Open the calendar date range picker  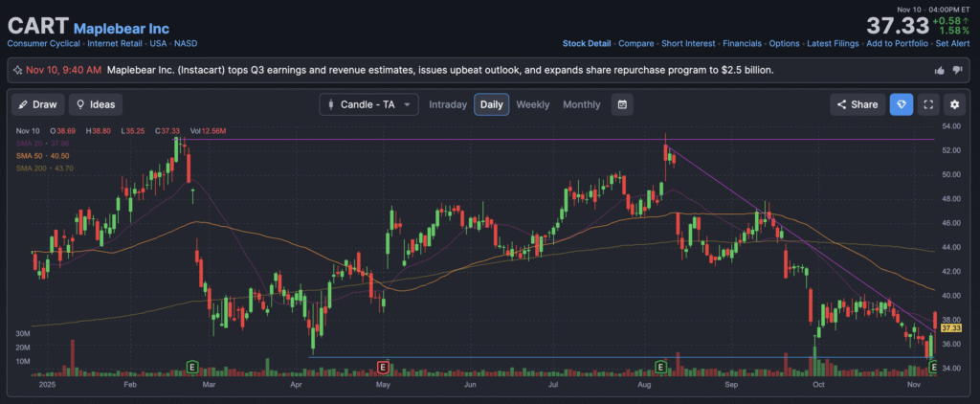[x=622, y=104]
